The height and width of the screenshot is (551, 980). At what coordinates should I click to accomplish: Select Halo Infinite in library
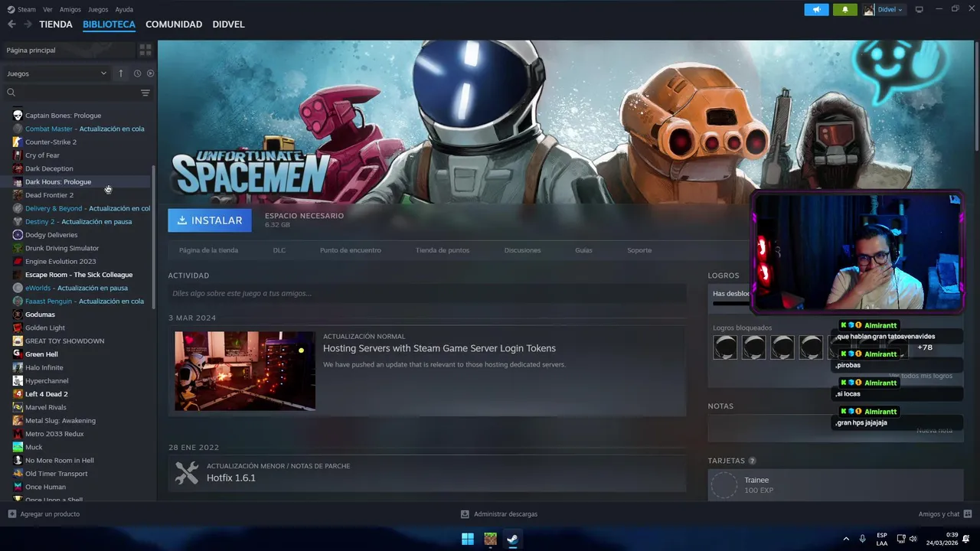point(44,368)
